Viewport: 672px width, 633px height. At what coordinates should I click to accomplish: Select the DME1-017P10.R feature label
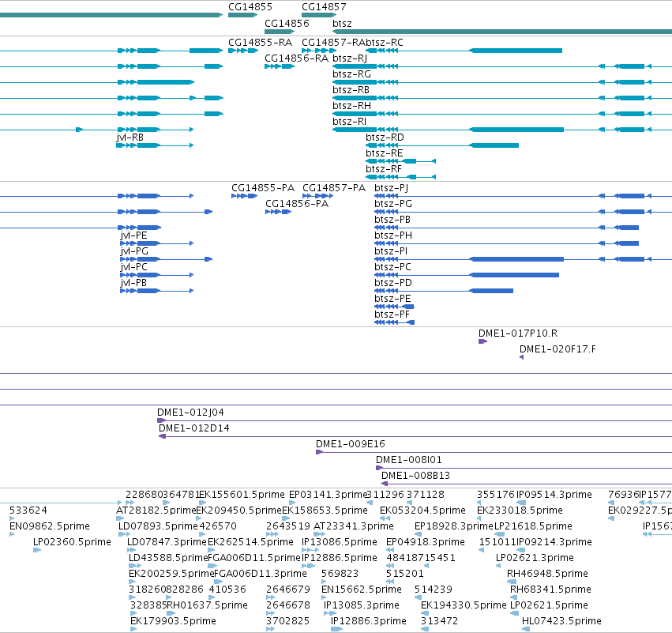518,333
